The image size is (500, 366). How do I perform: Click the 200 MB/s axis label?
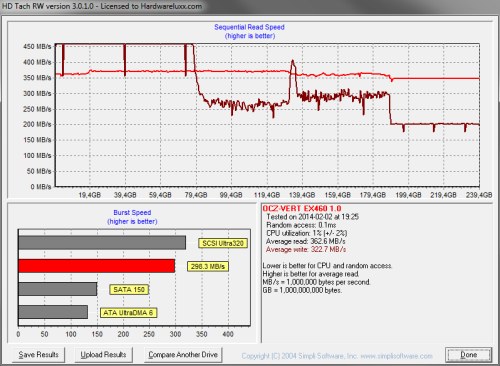(37, 124)
